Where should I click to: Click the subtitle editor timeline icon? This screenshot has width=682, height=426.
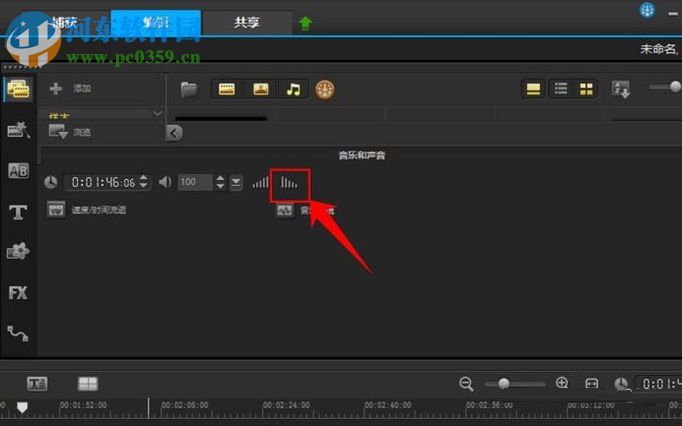[37, 383]
